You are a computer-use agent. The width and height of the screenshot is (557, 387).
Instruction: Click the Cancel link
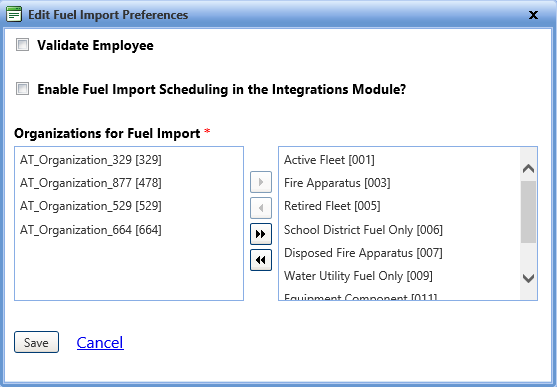tap(100, 343)
